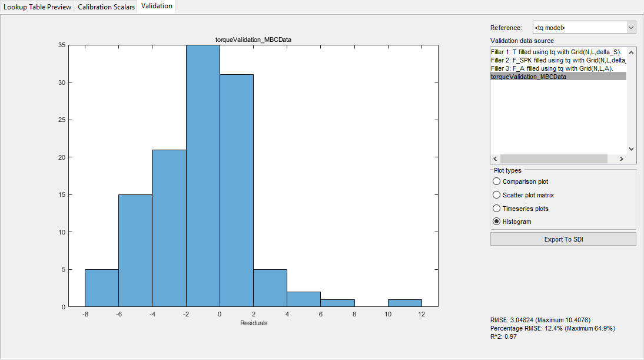Select Comparison plot option
644x360 pixels.
click(x=496, y=181)
